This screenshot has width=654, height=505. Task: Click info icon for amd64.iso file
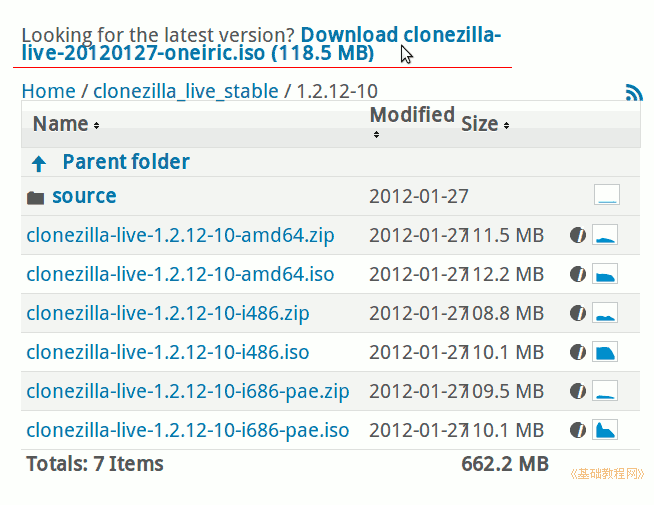click(578, 274)
